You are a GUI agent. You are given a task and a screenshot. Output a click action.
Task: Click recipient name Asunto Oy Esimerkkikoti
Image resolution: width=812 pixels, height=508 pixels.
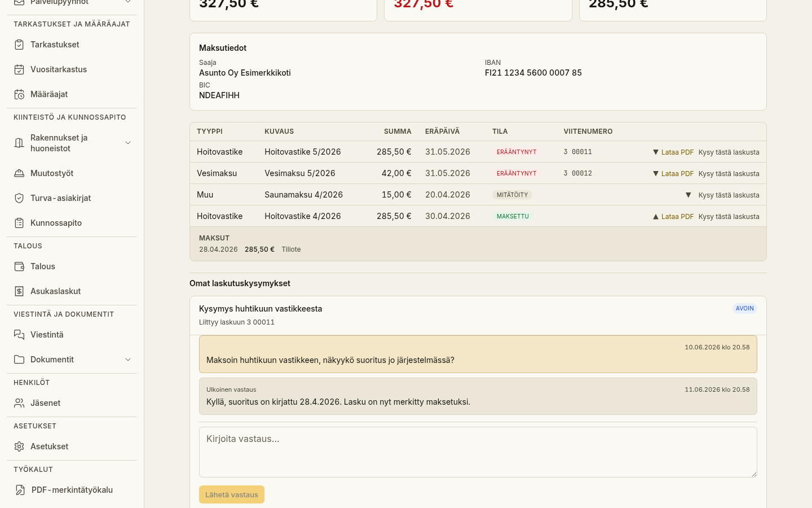click(245, 73)
